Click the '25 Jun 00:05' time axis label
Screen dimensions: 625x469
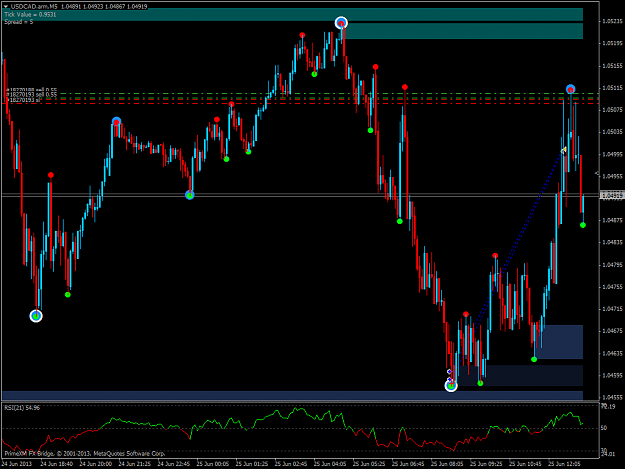pyautogui.click(x=213, y=464)
